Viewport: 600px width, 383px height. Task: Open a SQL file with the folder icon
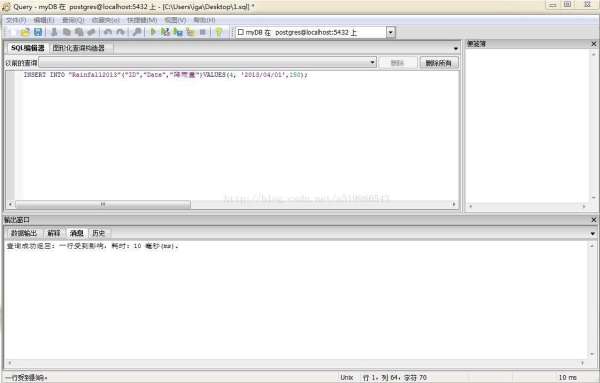tap(25, 33)
